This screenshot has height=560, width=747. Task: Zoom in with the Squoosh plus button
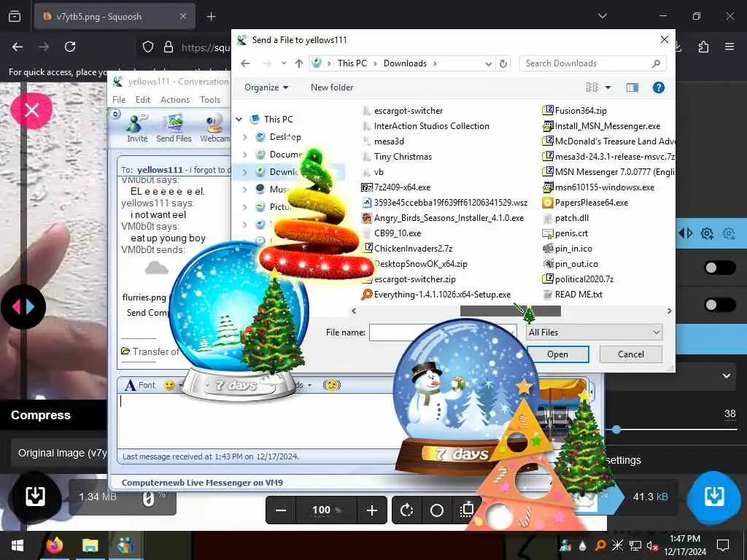(x=372, y=510)
